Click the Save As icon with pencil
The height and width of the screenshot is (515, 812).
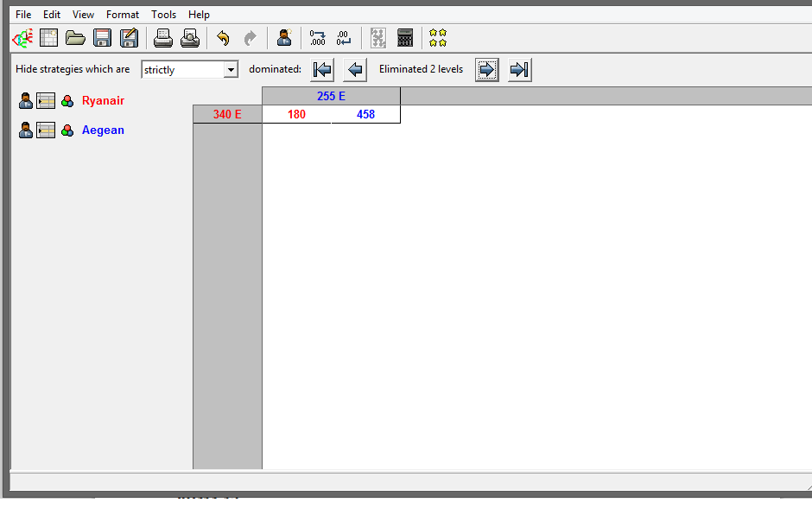[x=129, y=38]
